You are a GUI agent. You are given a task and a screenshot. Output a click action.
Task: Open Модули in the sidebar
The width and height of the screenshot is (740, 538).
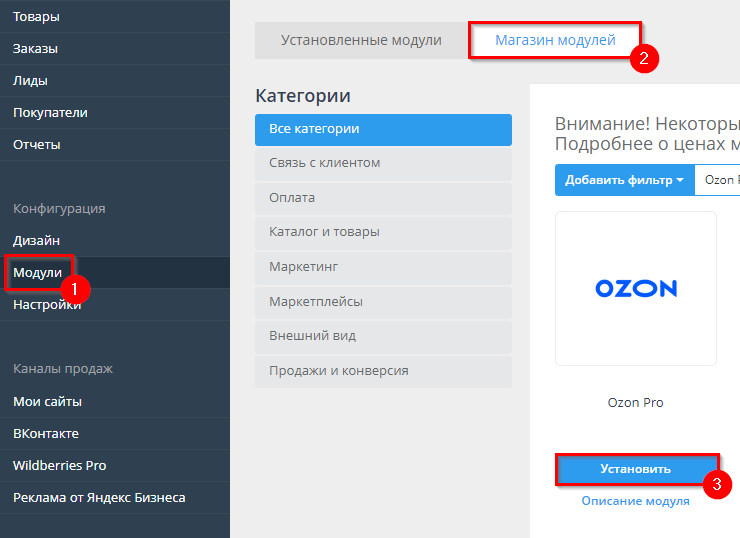click(37, 272)
